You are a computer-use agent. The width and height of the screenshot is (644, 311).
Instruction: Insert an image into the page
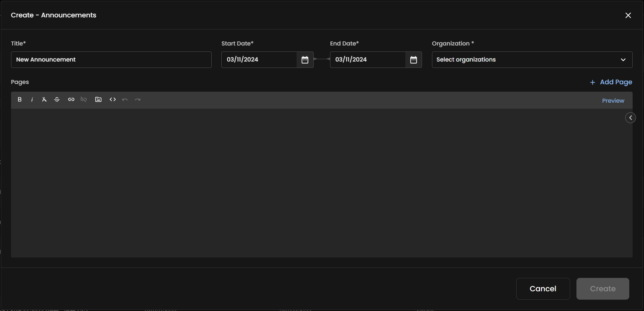98,99
